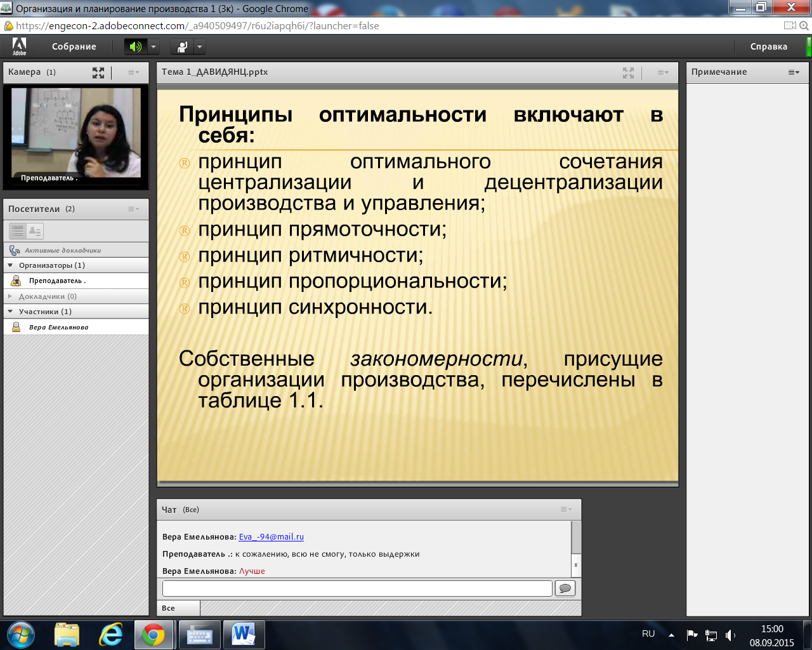Click the network tray icon
The height and width of the screenshot is (650, 812).
[x=711, y=635]
